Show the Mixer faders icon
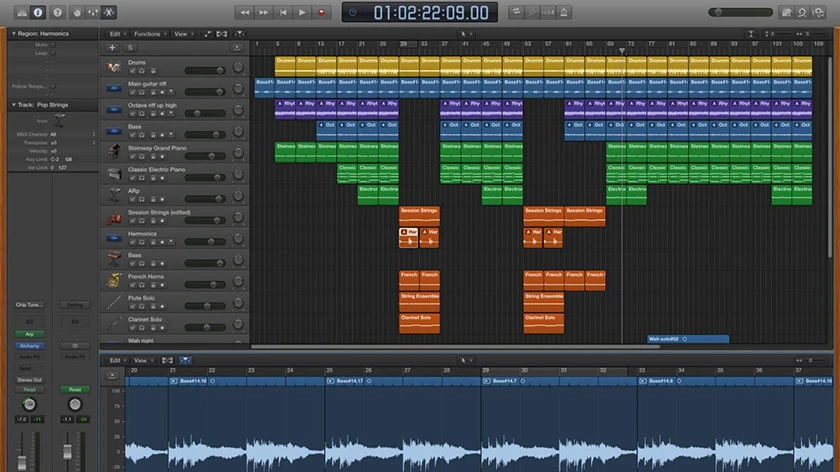The width and height of the screenshot is (840, 472). tap(93, 12)
